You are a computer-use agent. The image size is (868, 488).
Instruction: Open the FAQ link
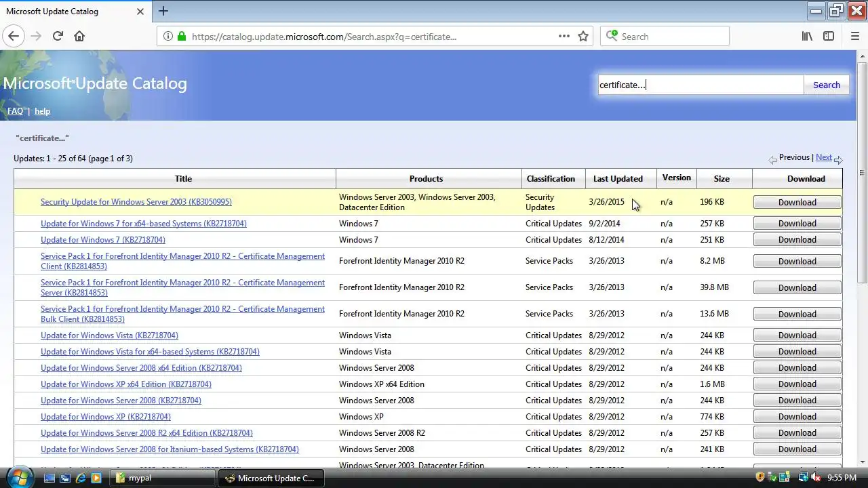(x=15, y=111)
